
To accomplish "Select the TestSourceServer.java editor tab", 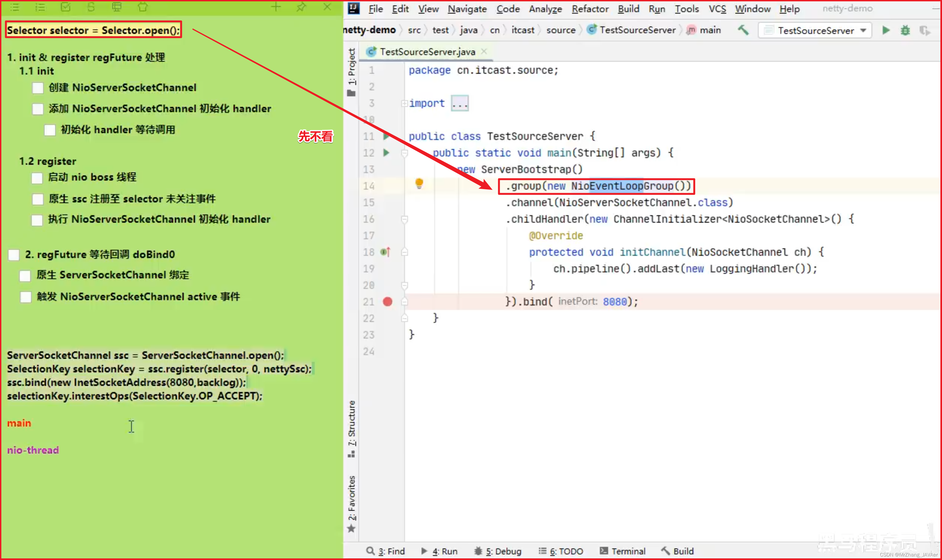I will 427,52.
